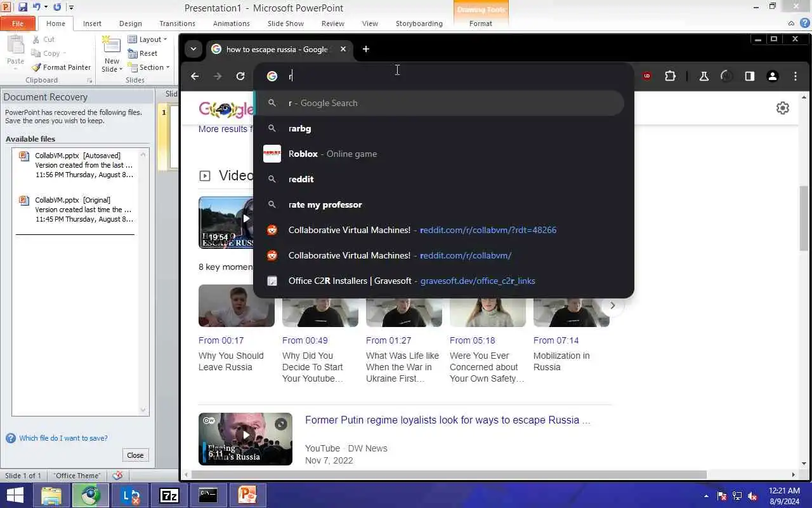Open the Clipboard dialog launcher

(89, 81)
